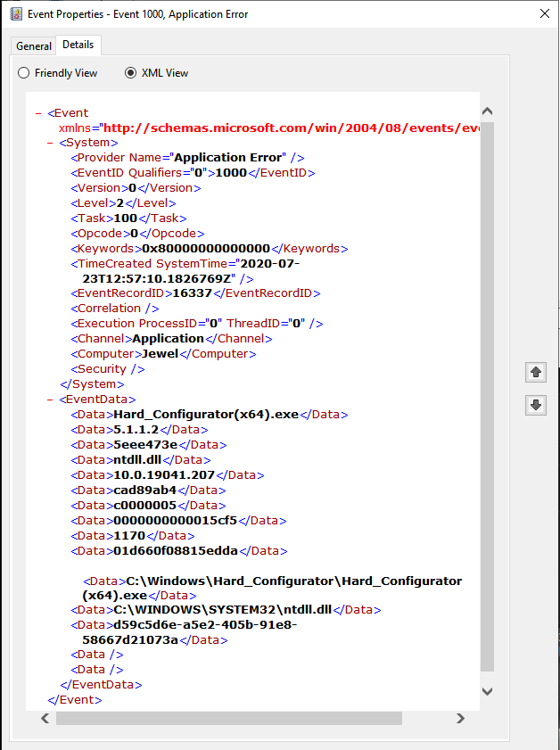Image resolution: width=560 pixels, height=750 pixels.
Task: Collapse the EventData node
Action: [x=50, y=400]
